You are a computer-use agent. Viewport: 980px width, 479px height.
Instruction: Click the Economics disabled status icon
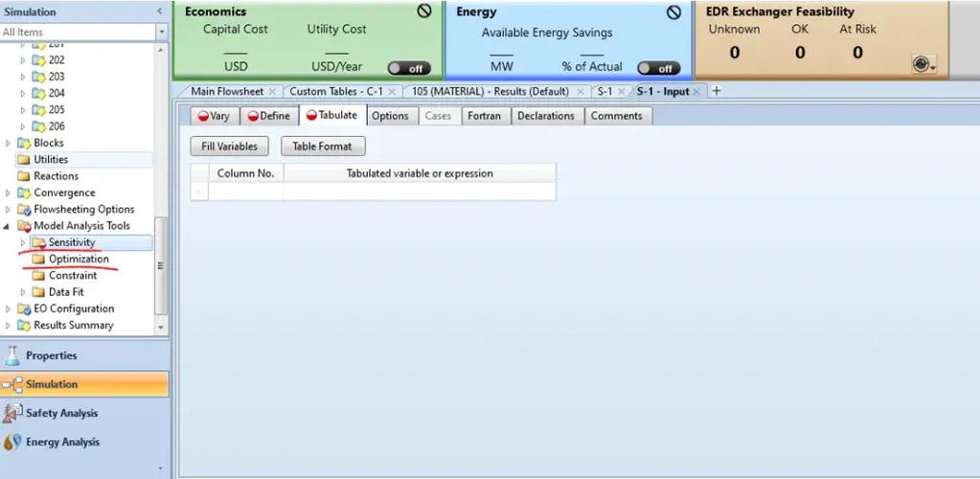[x=424, y=11]
